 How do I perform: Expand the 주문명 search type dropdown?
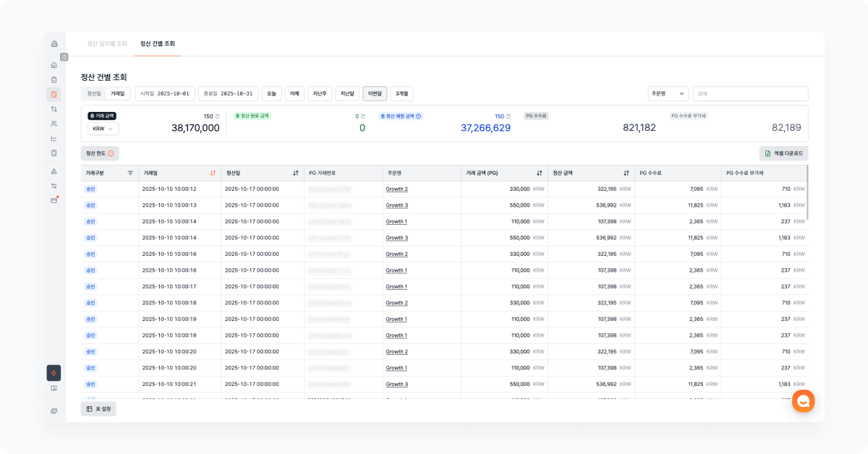click(668, 93)
